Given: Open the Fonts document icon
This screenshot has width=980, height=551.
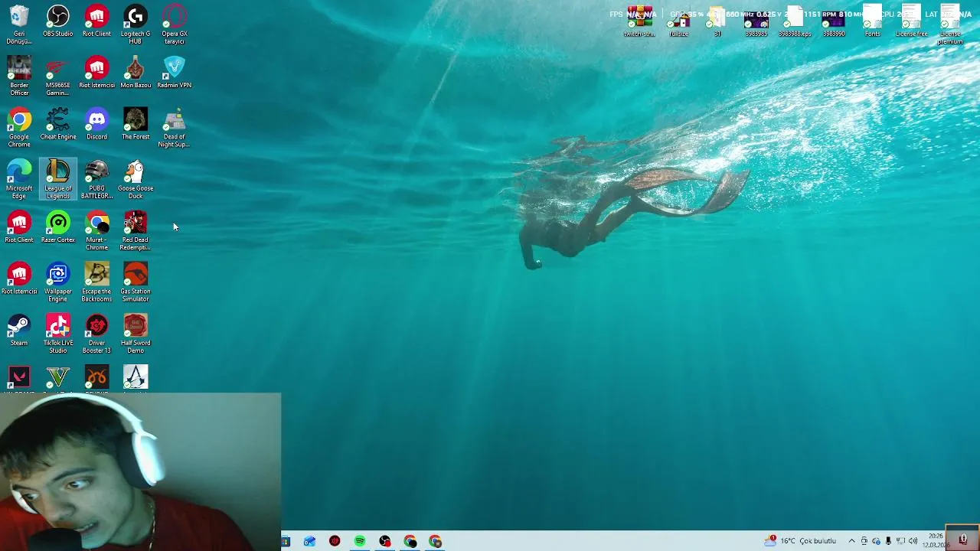Looking at the screenshot, I should 872,21.
